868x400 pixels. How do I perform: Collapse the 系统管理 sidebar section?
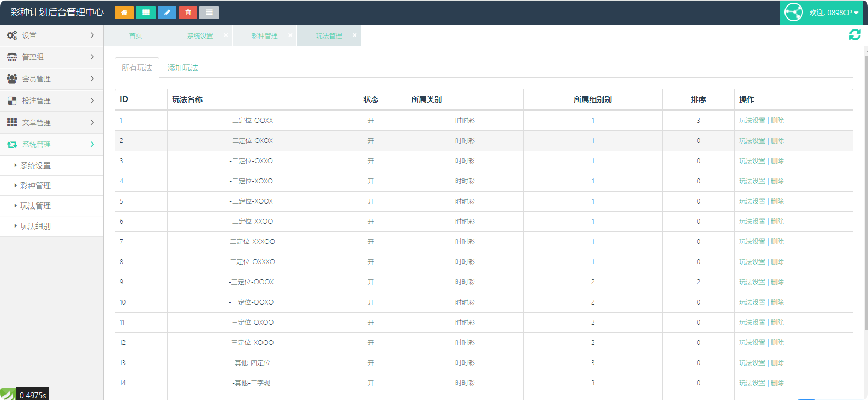tap(51, 144)
